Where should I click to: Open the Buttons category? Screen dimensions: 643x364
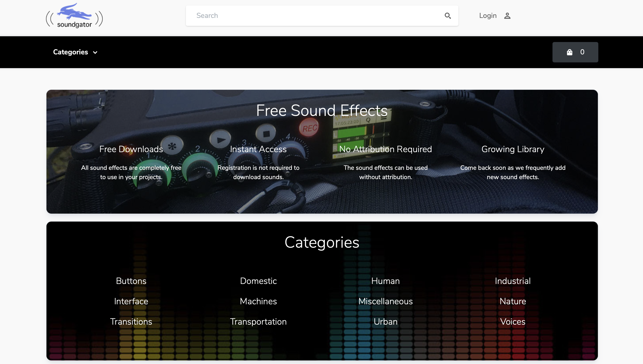[131, 281]
